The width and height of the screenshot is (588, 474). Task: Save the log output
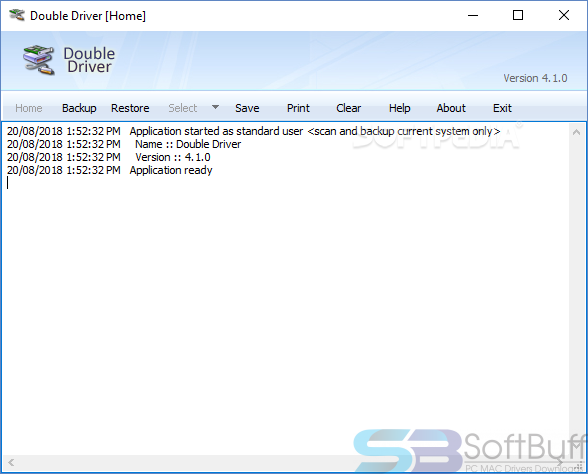coord(247,108)
